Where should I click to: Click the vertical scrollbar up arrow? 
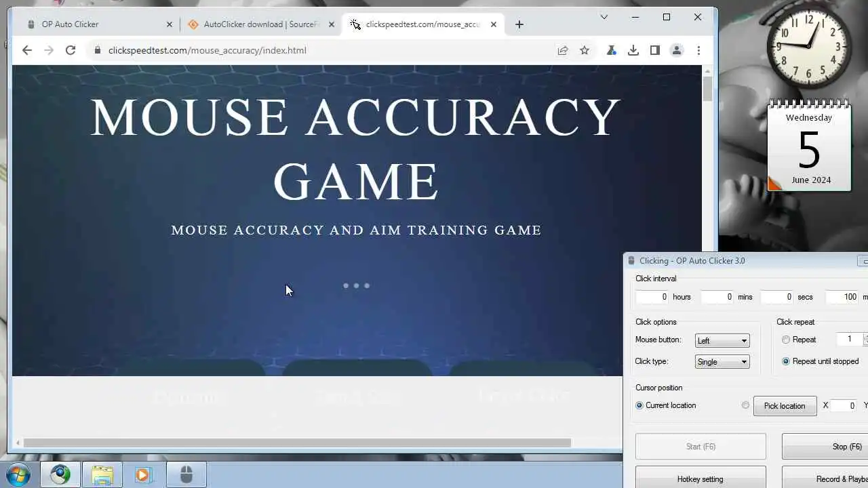tap(707, 70)
